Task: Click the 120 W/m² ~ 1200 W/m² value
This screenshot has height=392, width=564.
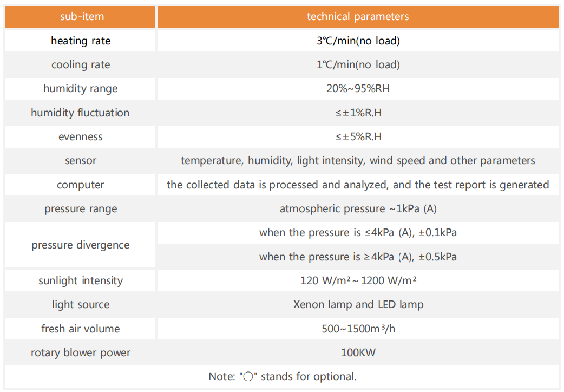Action: (x=358, y=281)
